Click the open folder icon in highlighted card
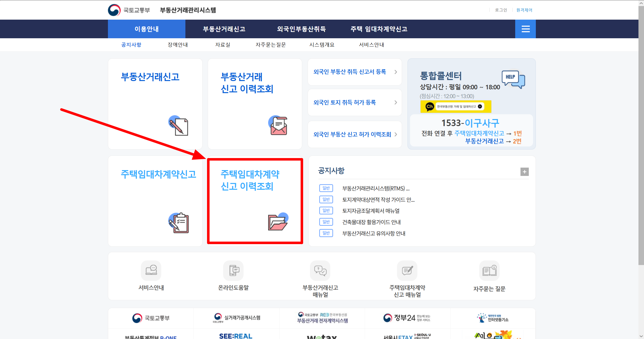Viewport: 644px width, 339px height. (x=278, y=222)
